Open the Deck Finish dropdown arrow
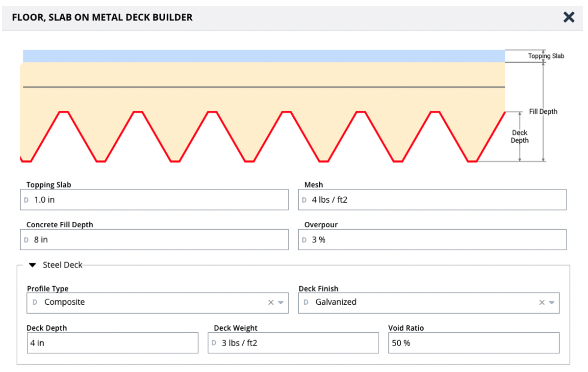The image size is (588, 372). 552,303
